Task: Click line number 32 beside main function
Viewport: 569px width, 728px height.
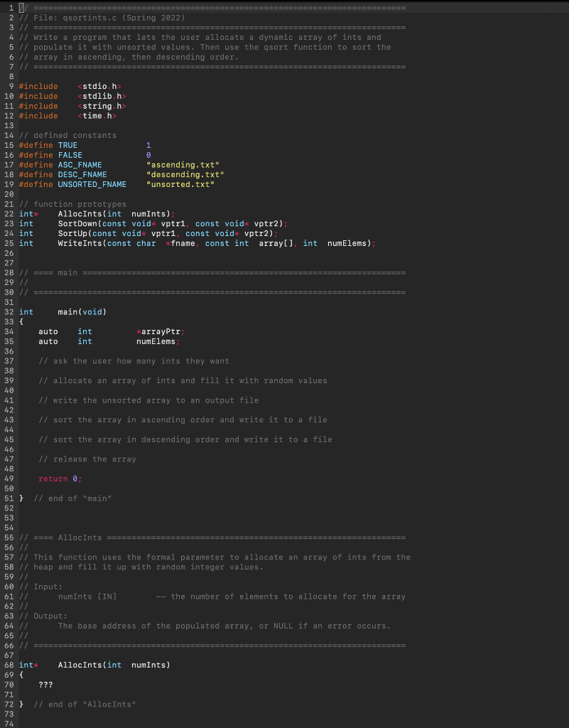Action: pos(10,311)
